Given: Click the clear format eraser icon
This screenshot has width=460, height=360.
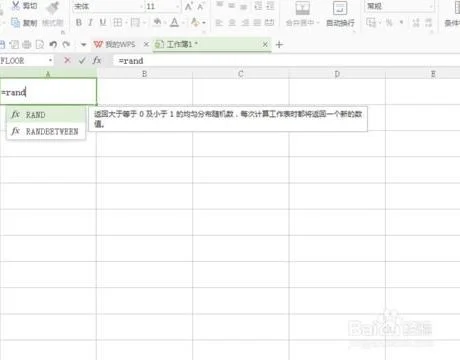Looking at the screenshot, I should 195,22.
